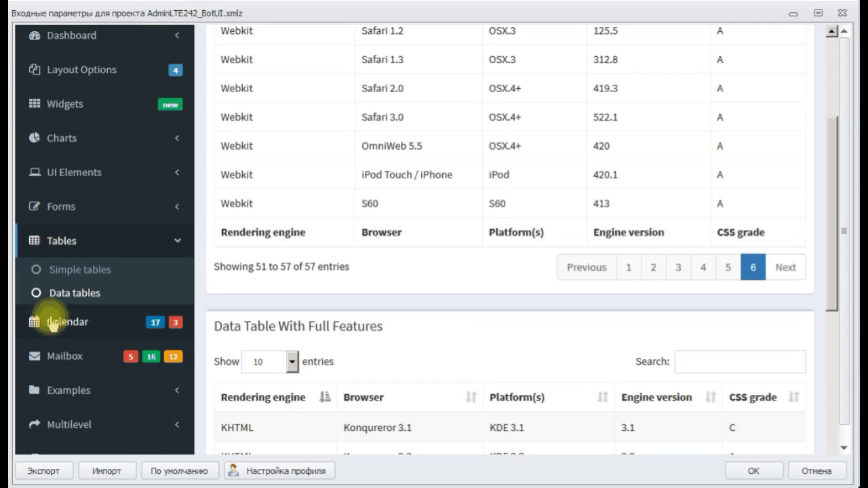The image size is (868, 488).
Task: Confirm with the OK button
Action: [753, 471]
